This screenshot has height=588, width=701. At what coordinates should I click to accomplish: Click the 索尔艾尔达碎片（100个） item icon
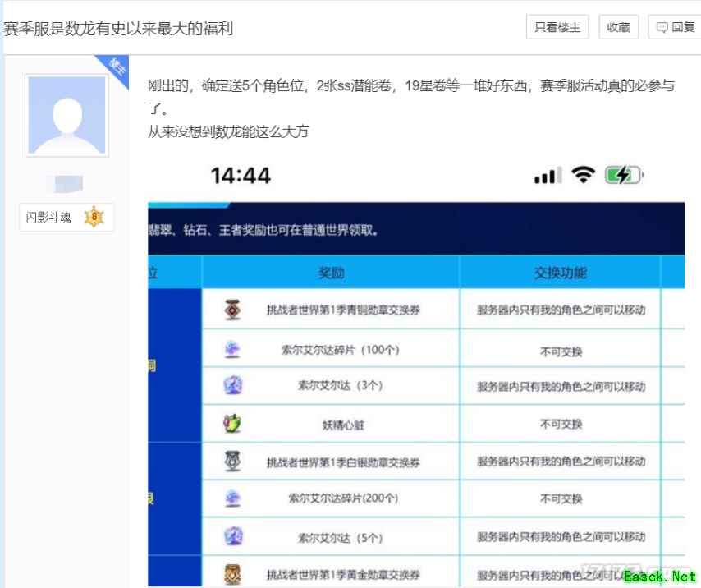pos(233,350)
